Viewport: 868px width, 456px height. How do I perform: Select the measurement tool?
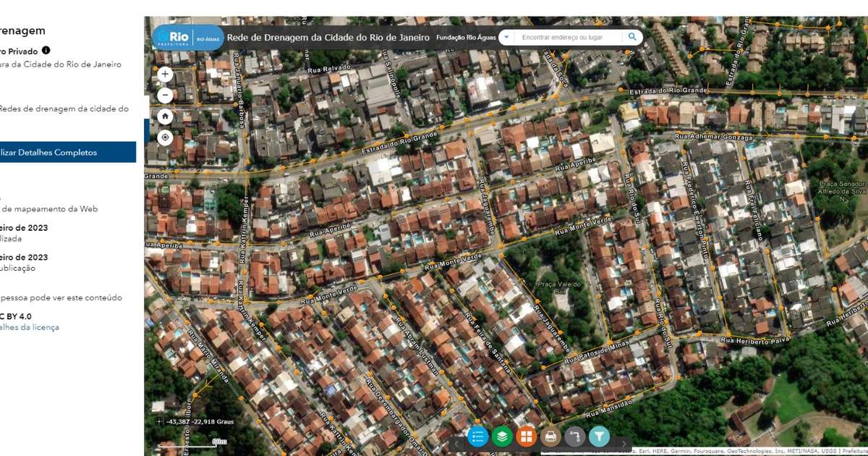coord(574,437)
